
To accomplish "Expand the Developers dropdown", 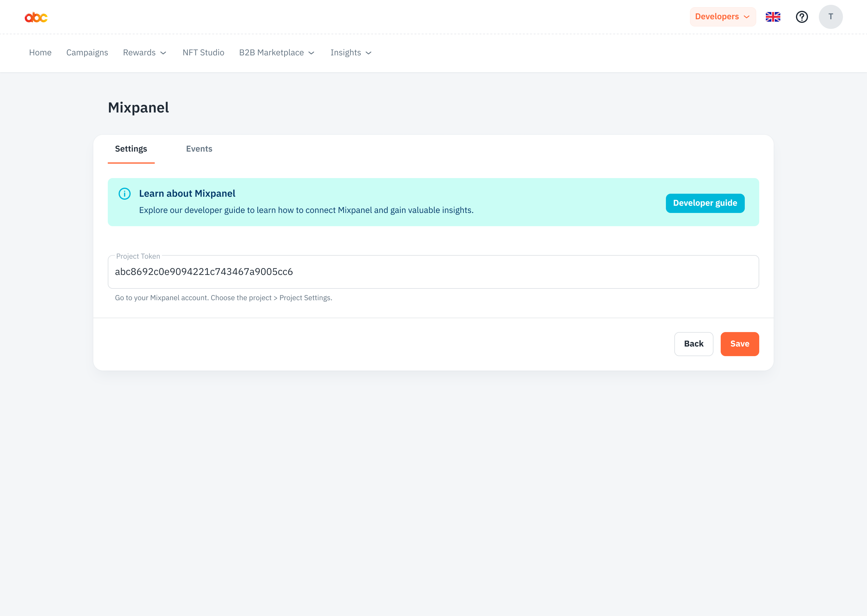I will [x=722, y=17].
